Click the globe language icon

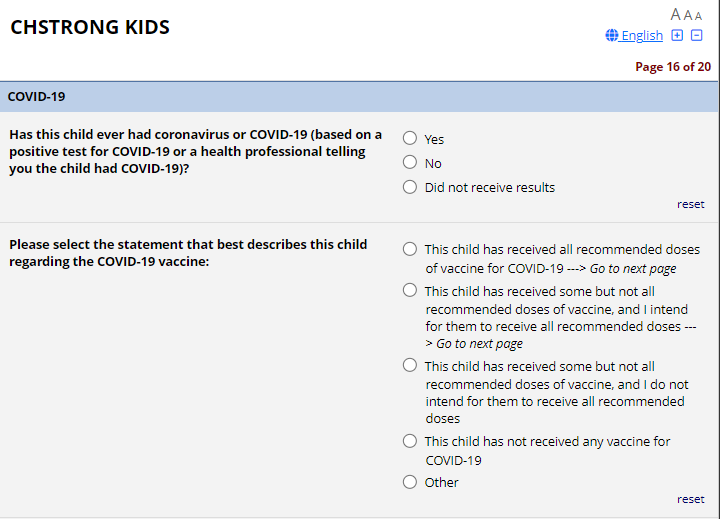pos(612,36)
